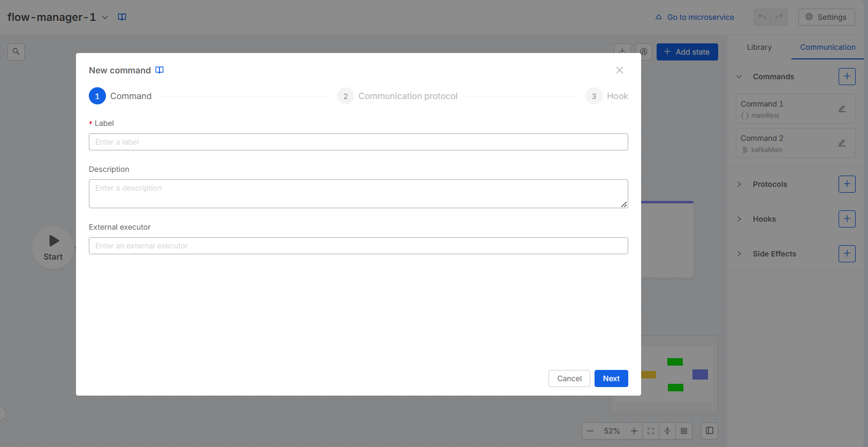The image size is (868, 447).
Task: Switch to the Library tab
Action: 759,47
